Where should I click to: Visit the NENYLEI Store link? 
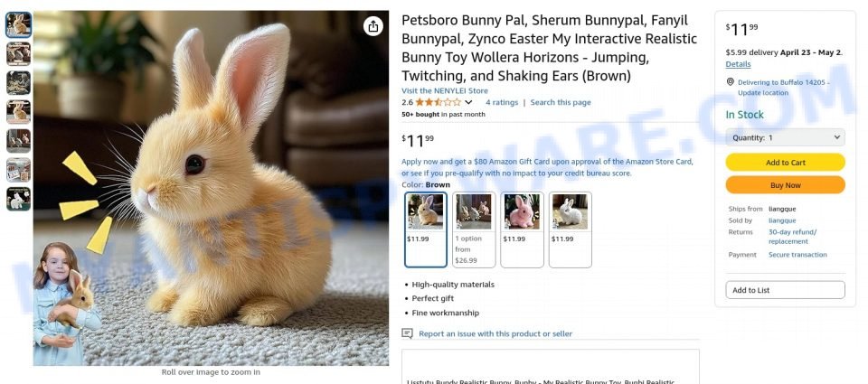pos(445,90)
